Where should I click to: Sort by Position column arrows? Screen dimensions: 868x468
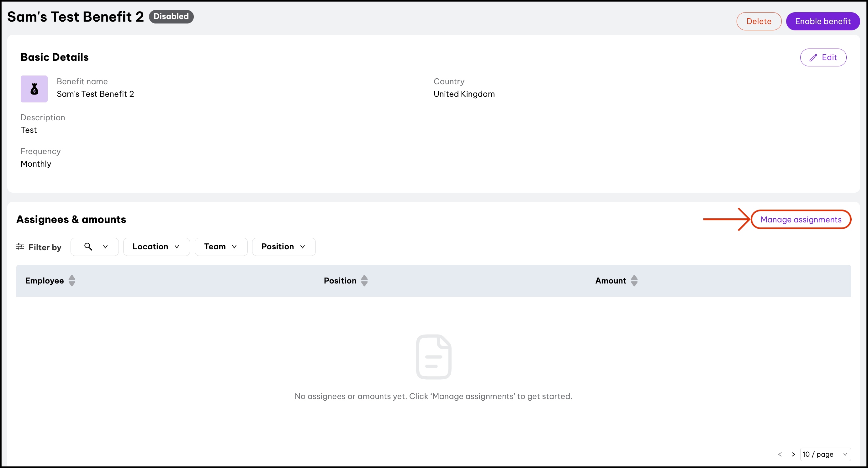364,280
